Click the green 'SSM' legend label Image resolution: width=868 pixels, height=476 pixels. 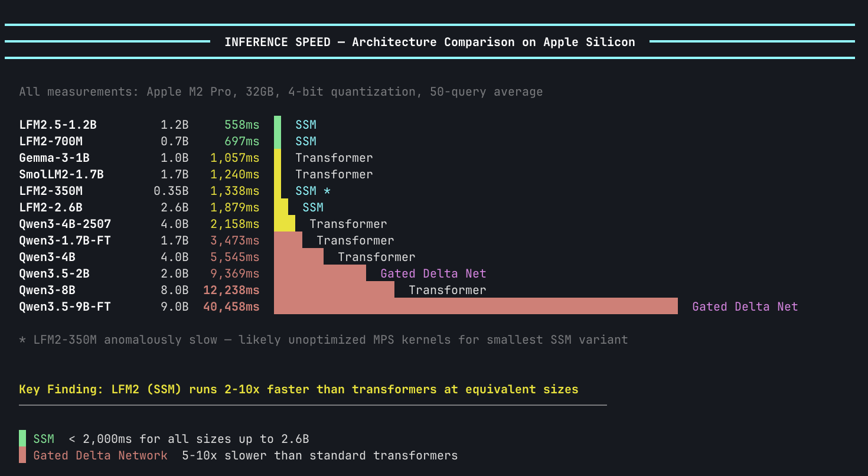click(x=44, y=439)
